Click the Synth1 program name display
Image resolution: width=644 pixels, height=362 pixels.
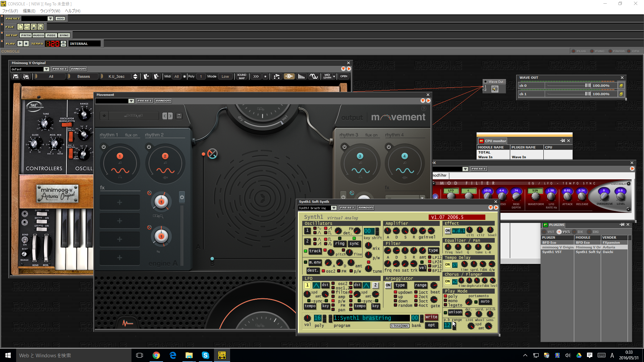pyautogui.click(x=371, y=318)
